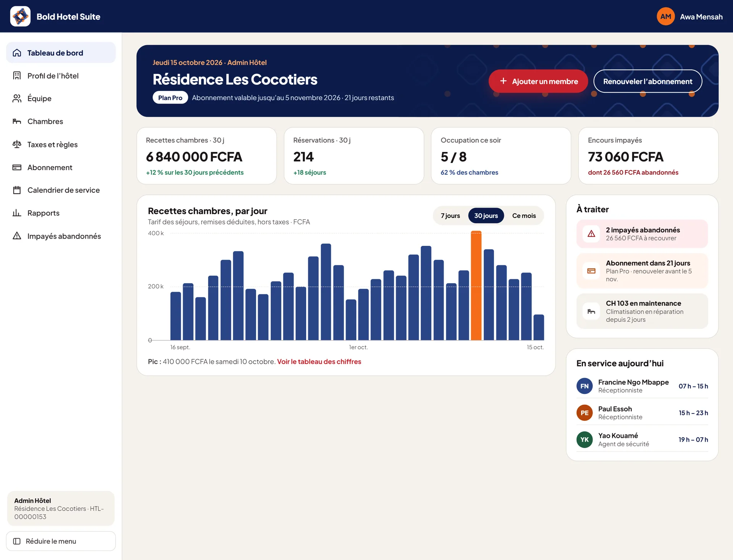Select the 30 jours chart range
Viewport: 733px width, 560px height.
(486, 216)
